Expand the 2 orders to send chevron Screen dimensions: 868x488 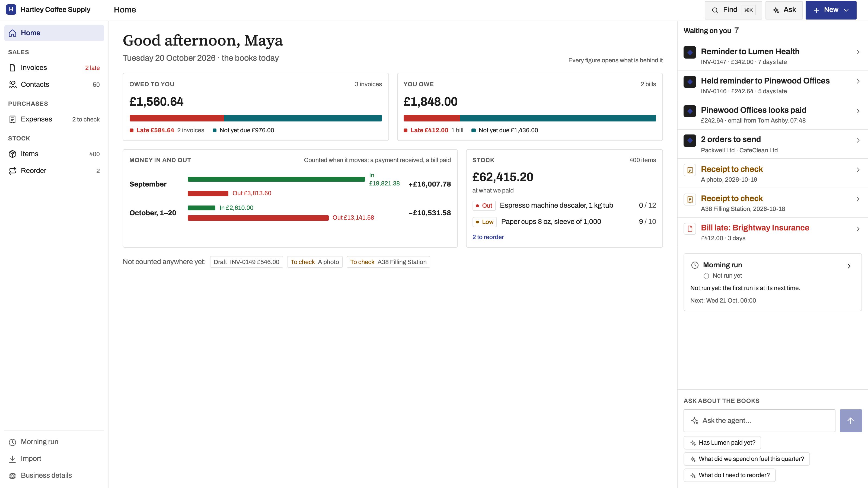[858, 140]
